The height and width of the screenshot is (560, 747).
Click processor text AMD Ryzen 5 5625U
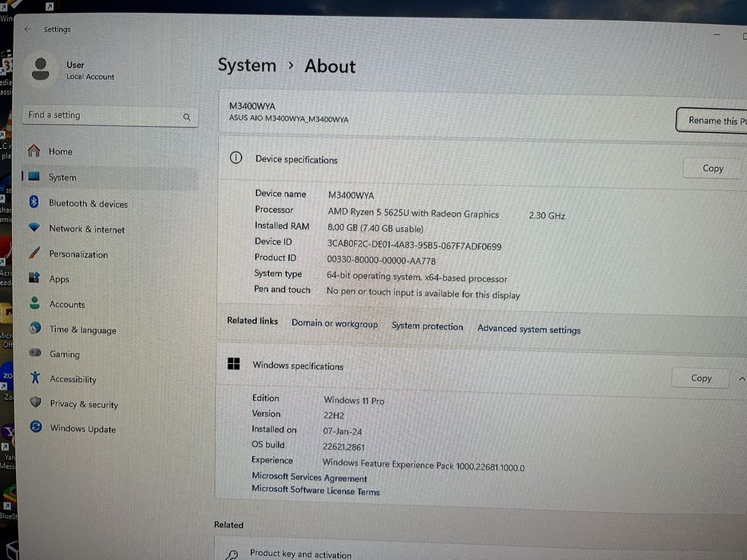tap(413, 213)
